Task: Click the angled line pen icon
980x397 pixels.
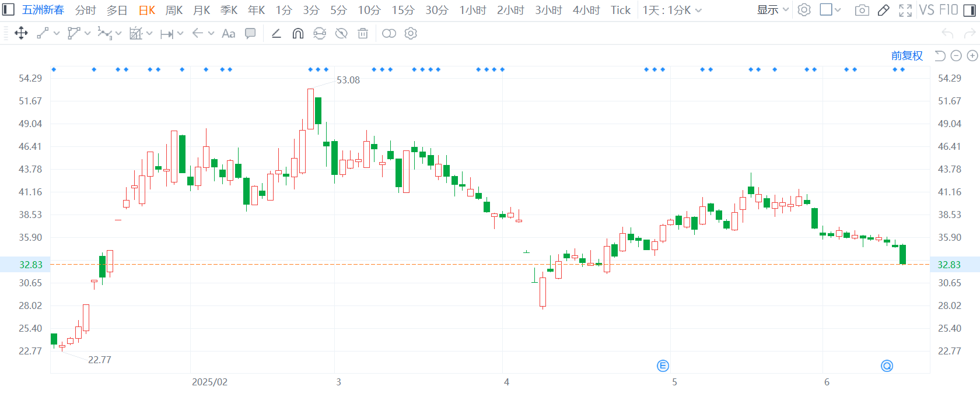Action: pyautogui.click(x=276, y=33)
